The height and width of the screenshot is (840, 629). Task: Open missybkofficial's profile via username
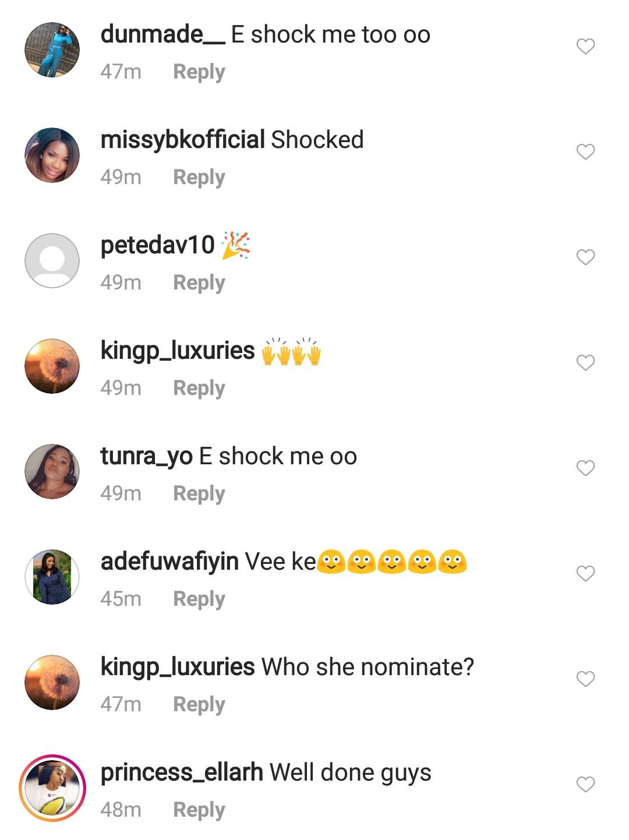(182, 140)
